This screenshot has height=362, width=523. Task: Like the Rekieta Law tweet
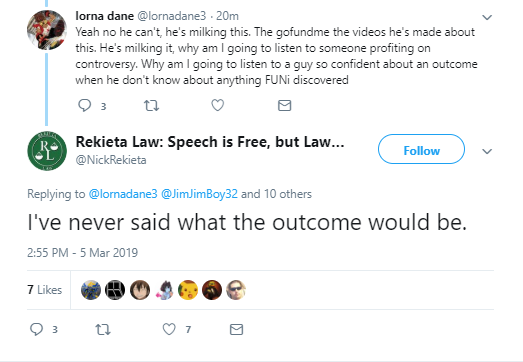[169, 329]
